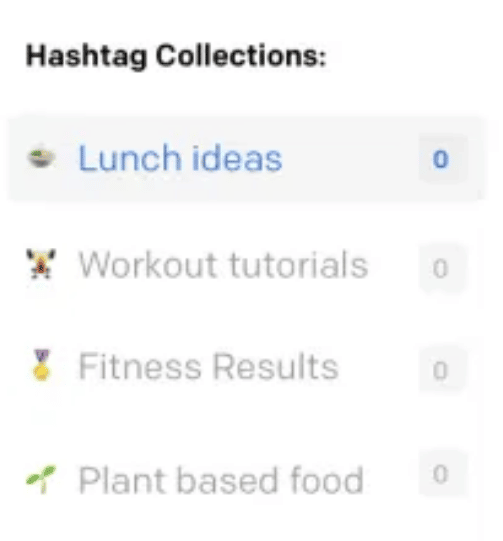Click blank space between Plant based food and its count
The height and width of the screenshot is (541, 503).
coord(392,480)
